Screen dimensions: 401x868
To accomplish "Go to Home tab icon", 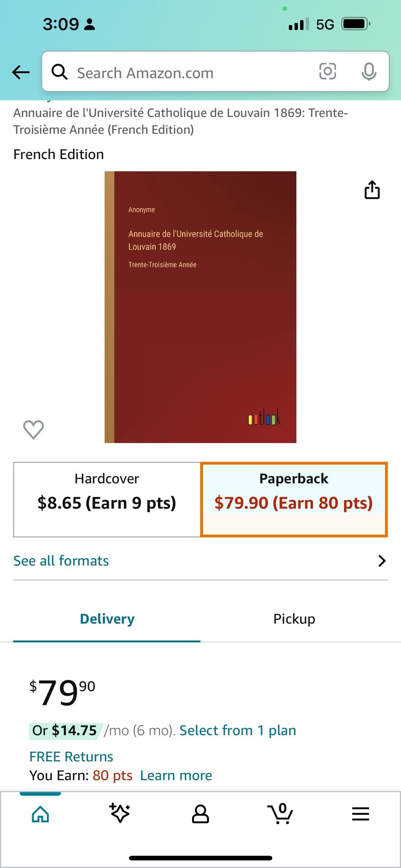I will [x=40, y=814].
